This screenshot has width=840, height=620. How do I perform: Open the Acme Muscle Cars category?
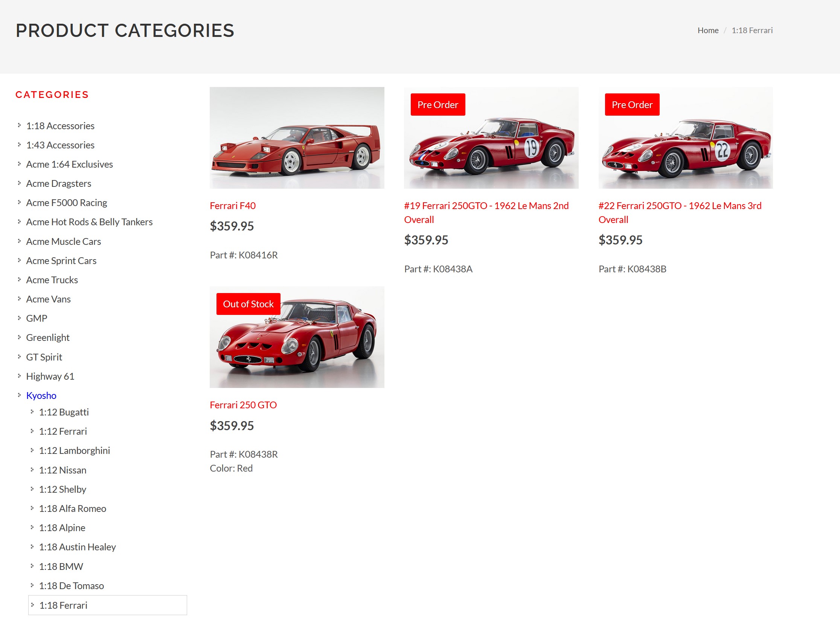(64, 241)
